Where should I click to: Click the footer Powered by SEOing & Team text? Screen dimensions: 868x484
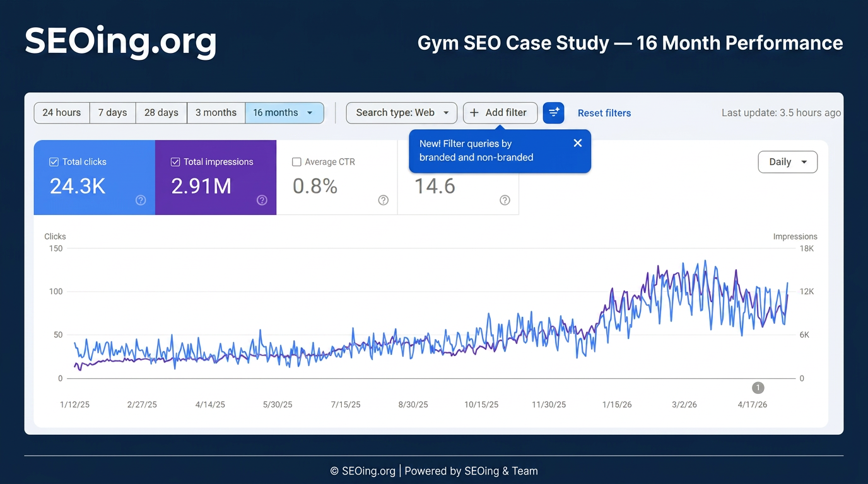click(471, 471)
